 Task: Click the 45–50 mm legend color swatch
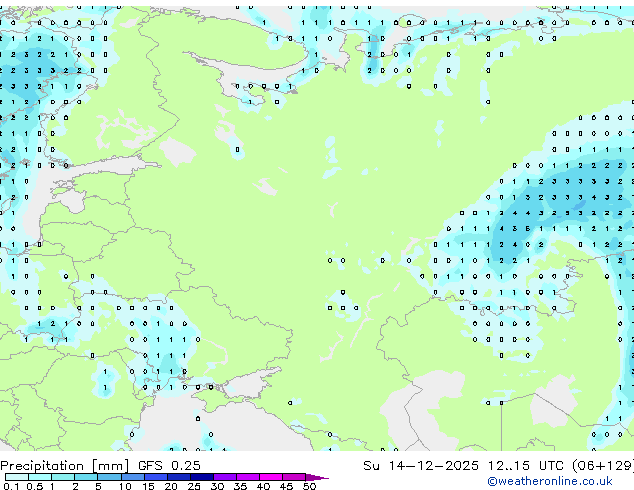pos(294,477)
